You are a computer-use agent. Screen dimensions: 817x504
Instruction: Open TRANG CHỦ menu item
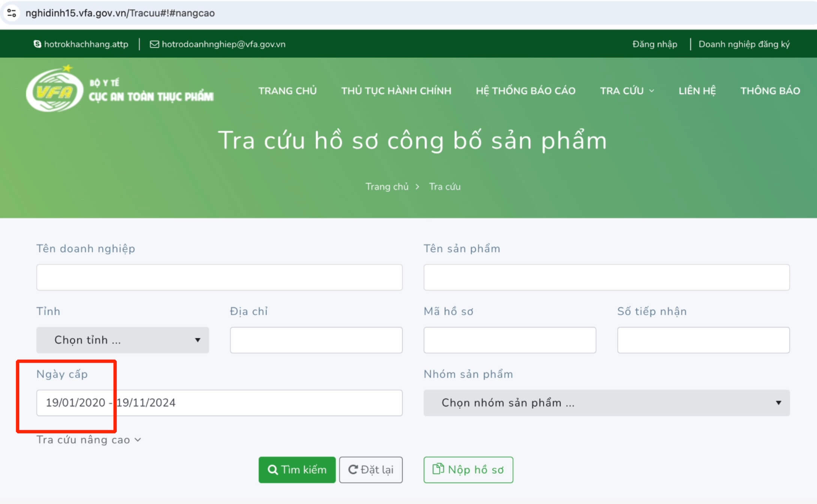(288, 91)
